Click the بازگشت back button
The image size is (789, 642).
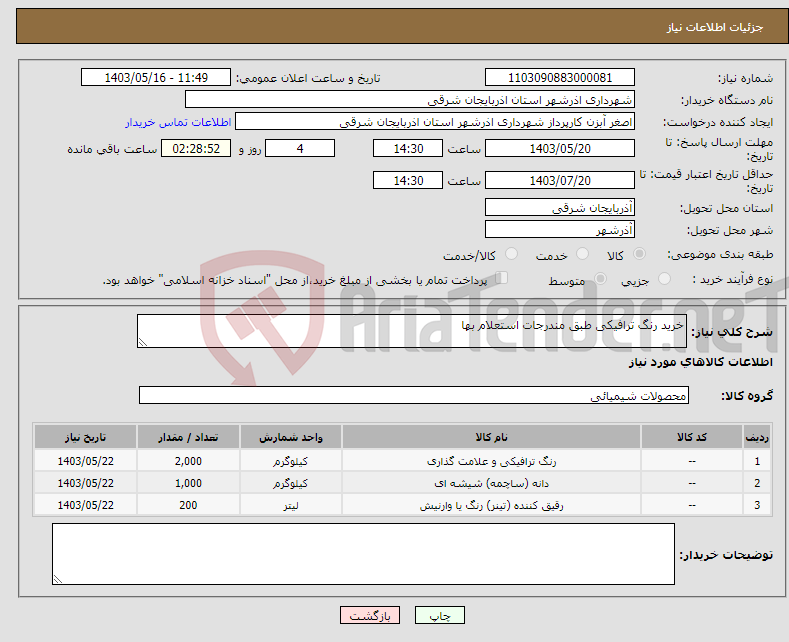click(370, 615)
